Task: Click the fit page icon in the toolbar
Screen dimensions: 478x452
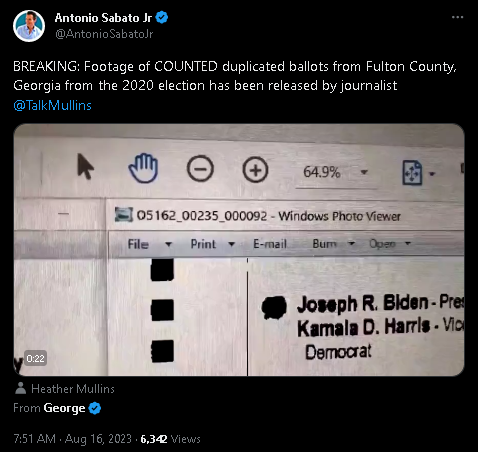Action: pyautogui.click(x=412, y=173)
